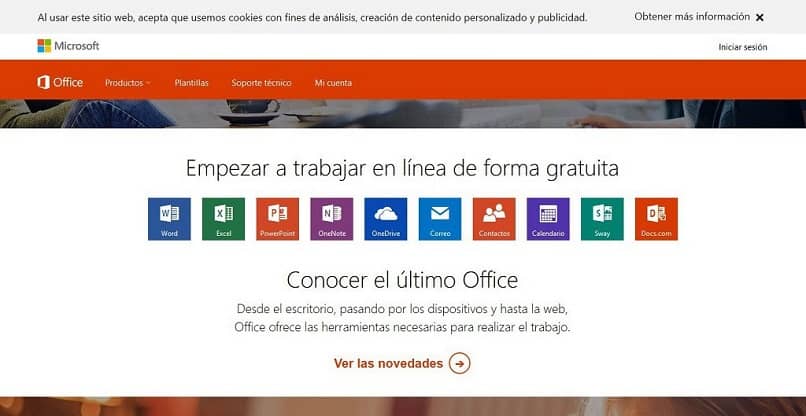
Task: Click the Office logo in the orange bar
Action: coord(60,82)
